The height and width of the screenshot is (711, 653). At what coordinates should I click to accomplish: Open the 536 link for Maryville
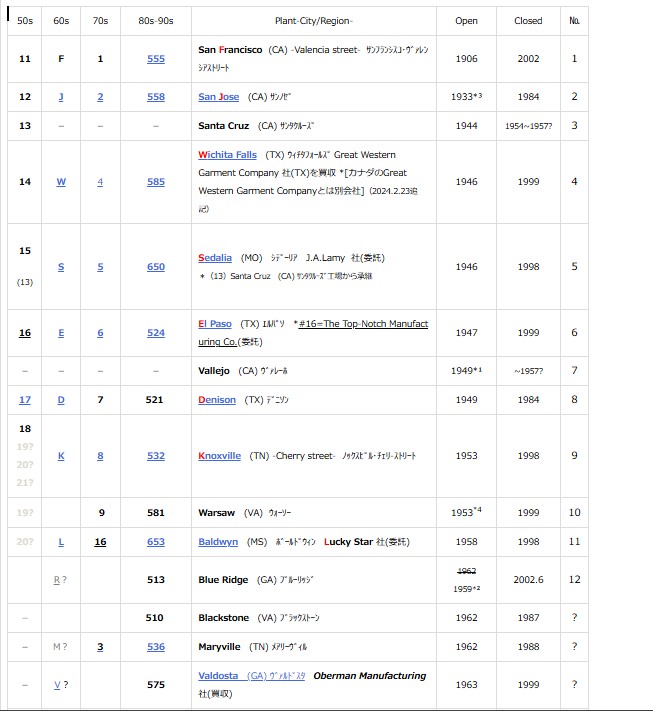click(156, 647)
